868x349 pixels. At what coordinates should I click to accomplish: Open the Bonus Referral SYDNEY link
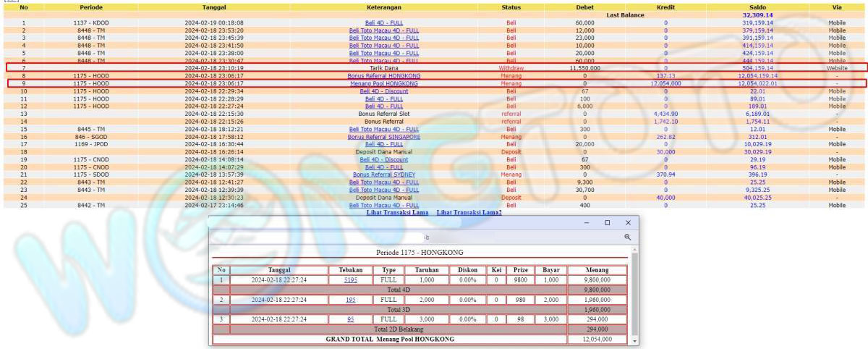tap(383, 174)
